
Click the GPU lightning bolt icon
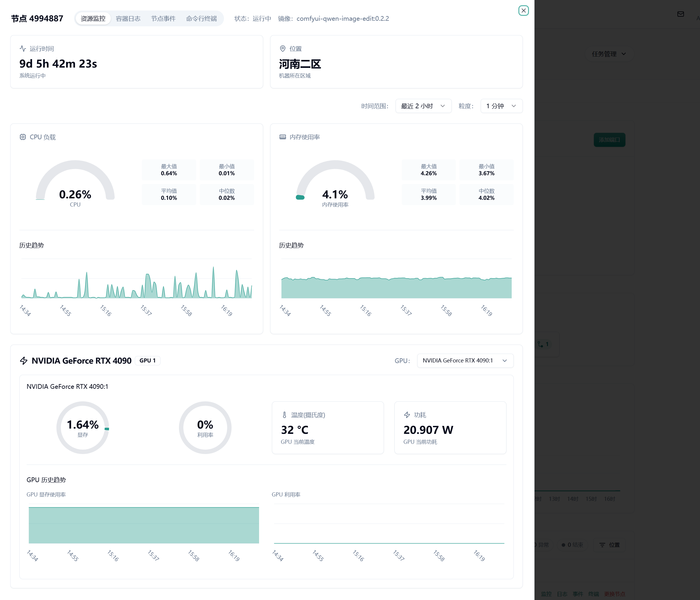click(x=24, y=361)
